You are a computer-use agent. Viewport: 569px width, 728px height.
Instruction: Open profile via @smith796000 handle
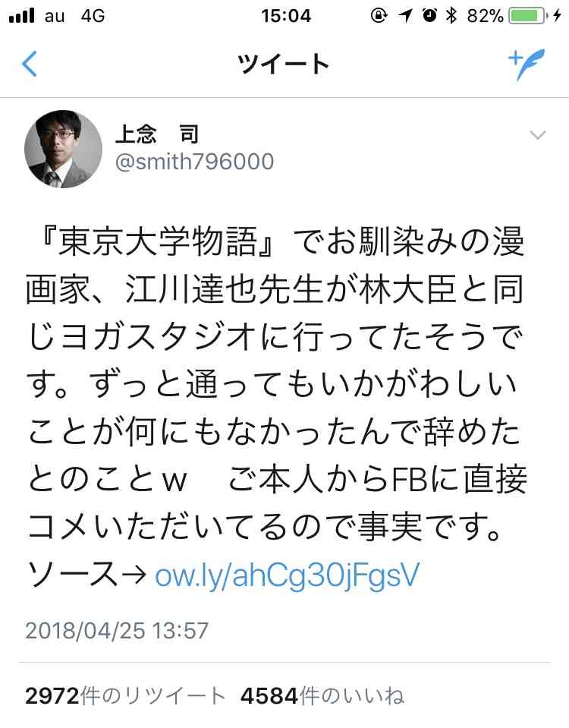194,162
